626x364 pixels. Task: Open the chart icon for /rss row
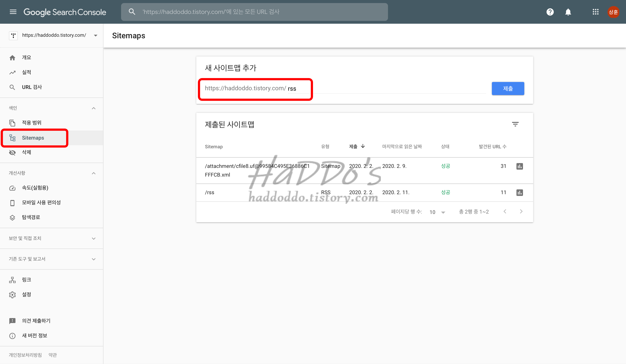(519, 193)
